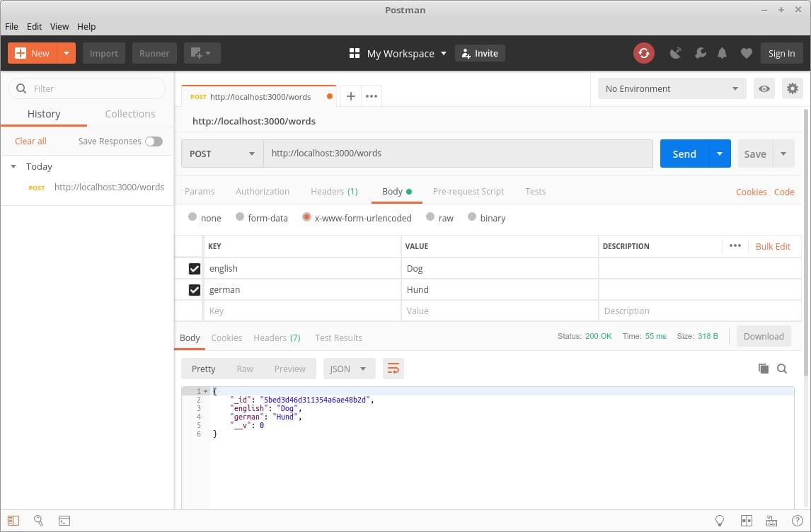Viewport: 811px width, 532px height.
Task: Open the Postman update/sync icon
Action: coord(643,53)
